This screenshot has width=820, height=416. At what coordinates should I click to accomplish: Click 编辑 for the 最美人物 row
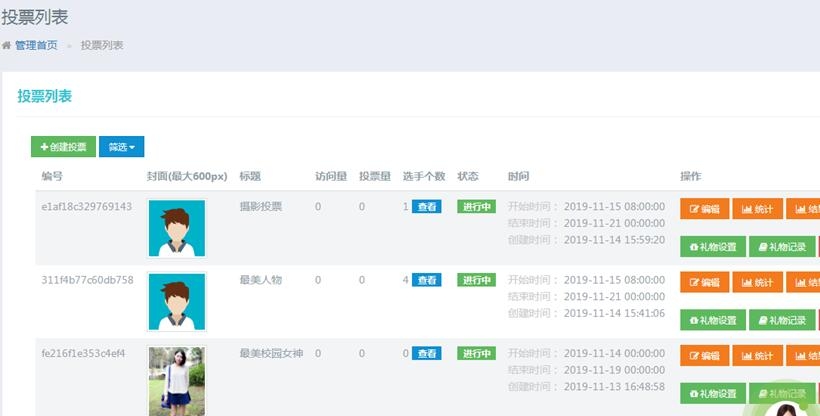click(704, 283)
